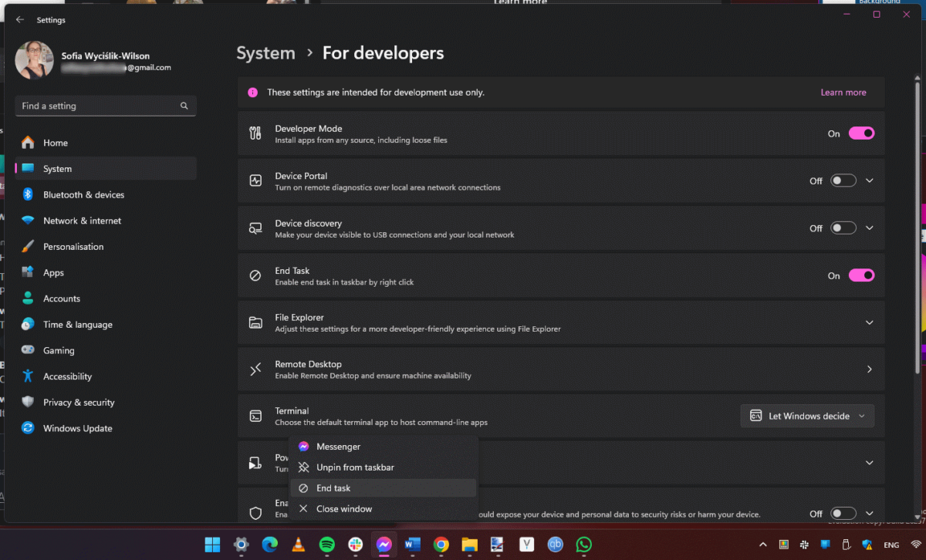Open Privacy & security settings
This screenshot has width=926, height=560.
[x=79, y=402]
